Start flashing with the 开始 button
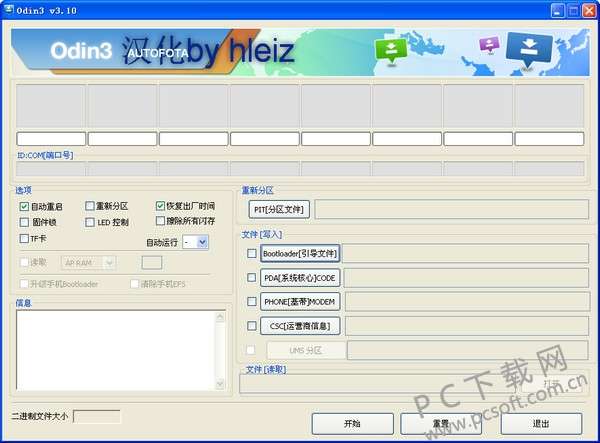The image size is (600, 443). pyautogui.click(x=352, y=423)
